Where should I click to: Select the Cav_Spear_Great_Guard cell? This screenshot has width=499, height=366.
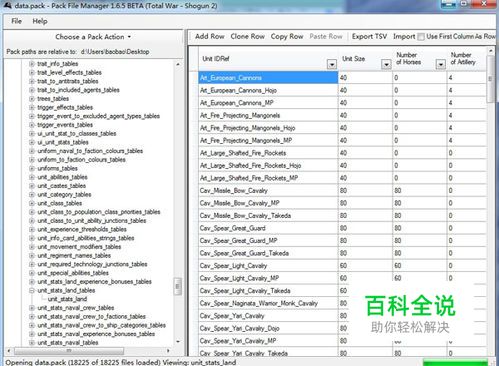pos(268,228)
